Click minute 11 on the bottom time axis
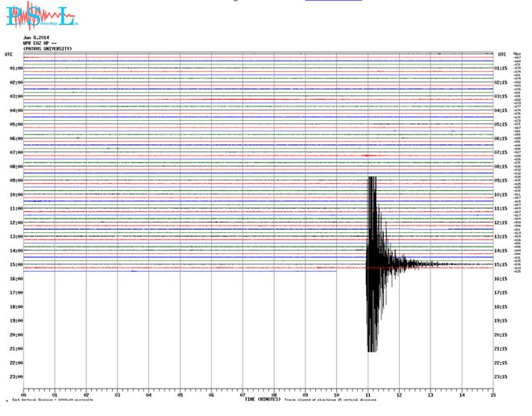Viewport: 532px width, 416px height. [368, 395]
